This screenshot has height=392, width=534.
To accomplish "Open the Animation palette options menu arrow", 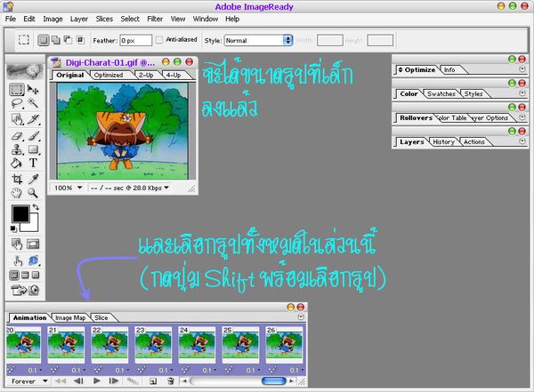I will click(x=301, y=317).
